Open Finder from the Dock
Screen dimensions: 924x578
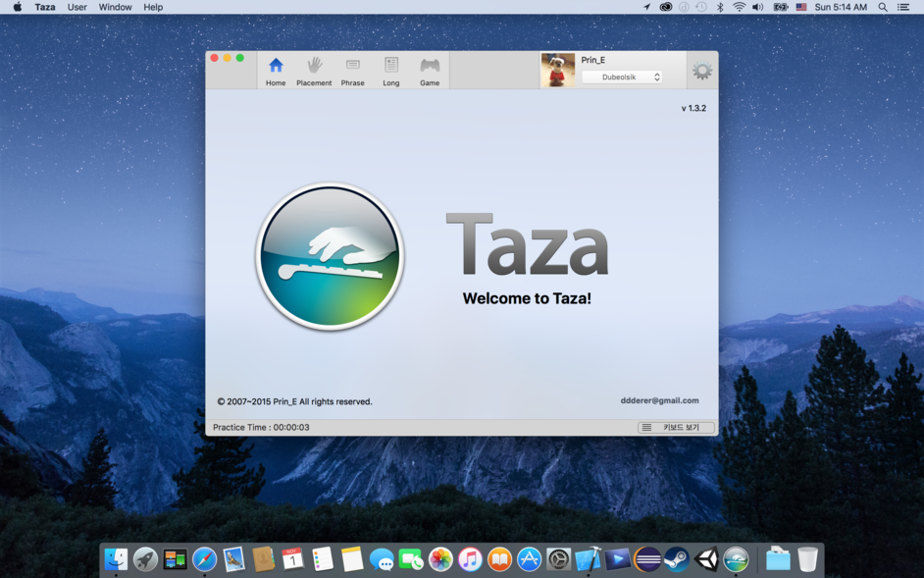point(116,558)
